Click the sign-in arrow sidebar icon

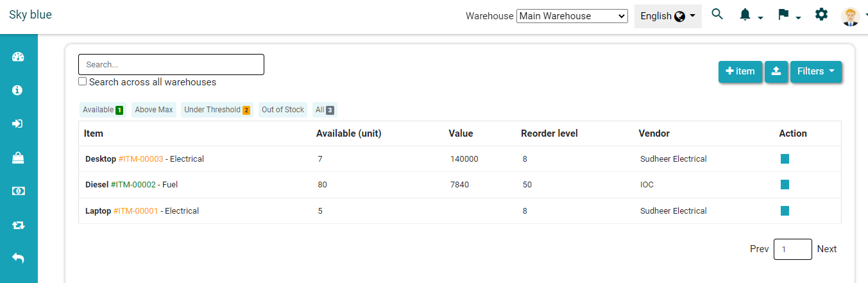click(x=18, y=124)
